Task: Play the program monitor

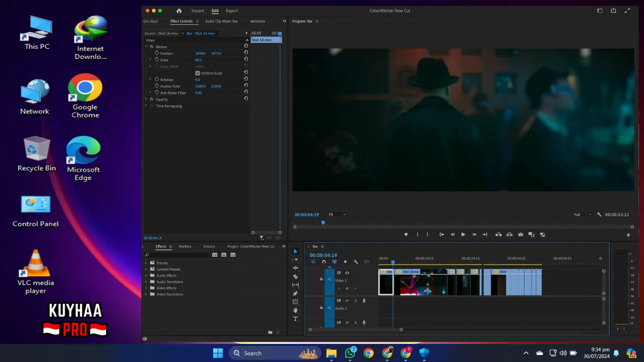Action: pos(463,234)
